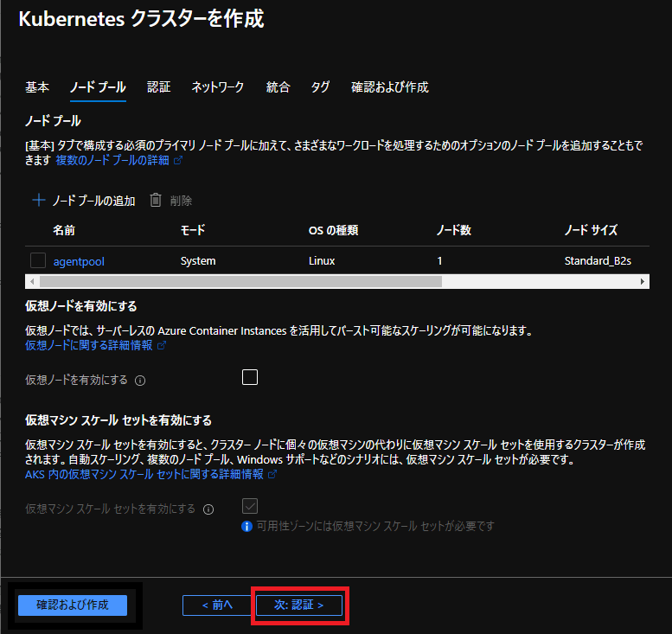The height and width of the screenshot is (634, 672).
Task: Switch to the 基本 tab
Action: coord(37,87)
